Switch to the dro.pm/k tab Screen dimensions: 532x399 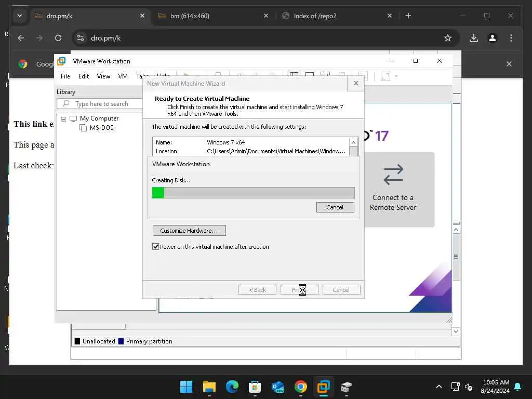tap(90, 16)
